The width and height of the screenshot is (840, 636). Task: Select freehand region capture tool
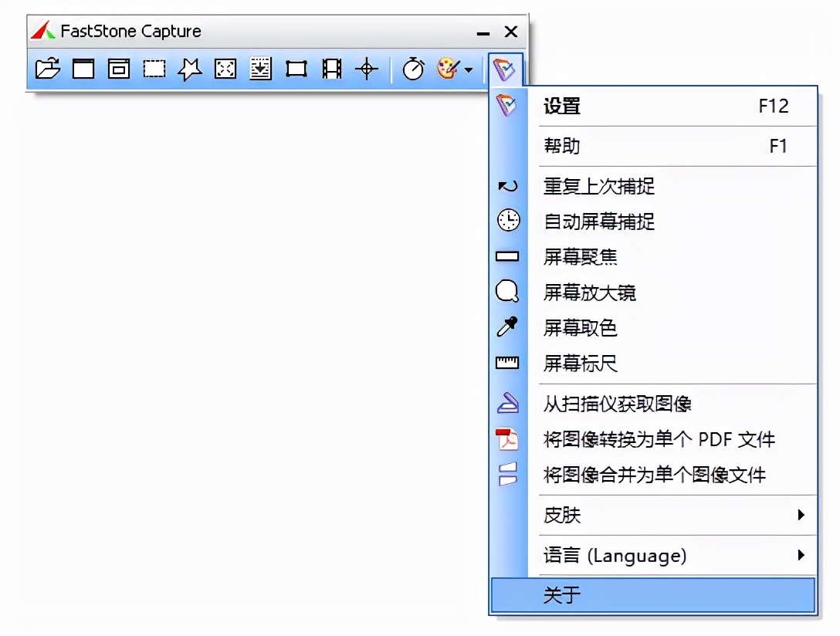click(190, 69)
